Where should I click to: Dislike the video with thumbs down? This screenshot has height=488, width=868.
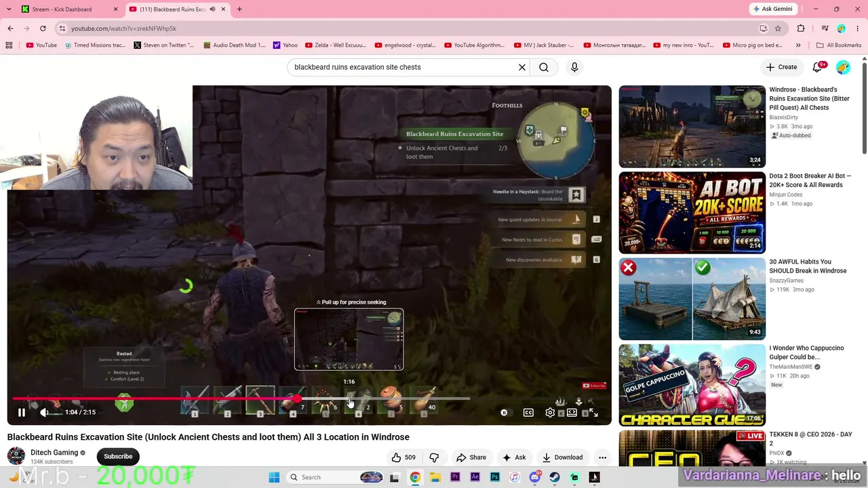(435, 457)
